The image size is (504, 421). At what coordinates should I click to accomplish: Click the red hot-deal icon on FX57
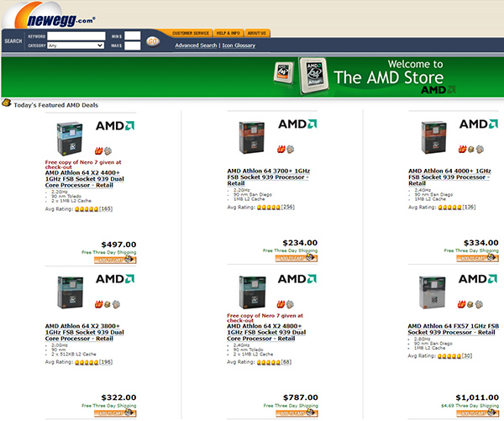pos(461,304)
